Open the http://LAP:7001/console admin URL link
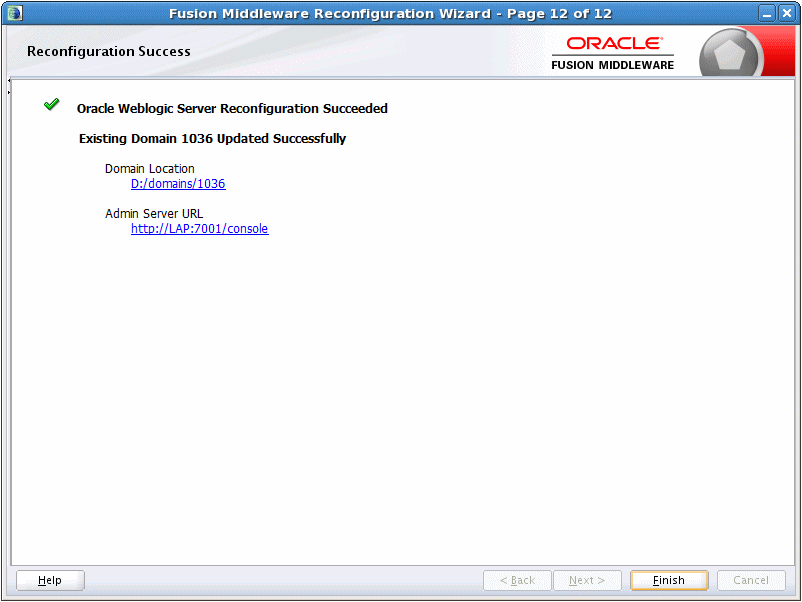Image resolution: width=802 pixels, height=602 pixels. pos(199,229)
